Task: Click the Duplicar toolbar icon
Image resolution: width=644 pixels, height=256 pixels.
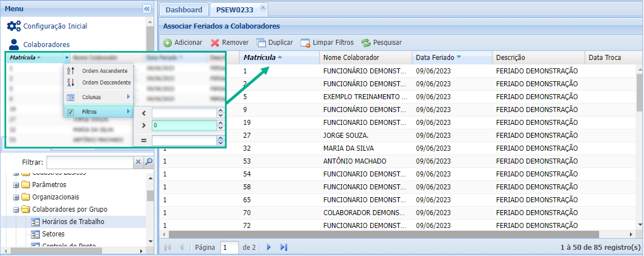Action: tap(261, 43)
